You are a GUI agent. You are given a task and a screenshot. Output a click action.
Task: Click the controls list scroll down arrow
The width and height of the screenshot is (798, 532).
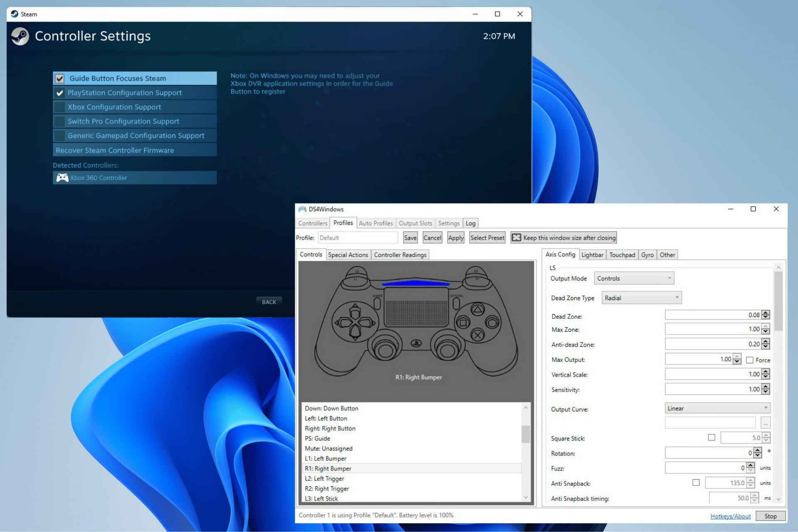526,497
